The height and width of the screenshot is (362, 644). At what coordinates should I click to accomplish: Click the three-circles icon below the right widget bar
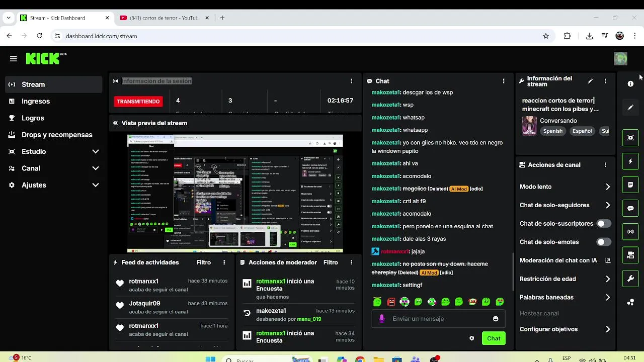[x=630, y=302]
